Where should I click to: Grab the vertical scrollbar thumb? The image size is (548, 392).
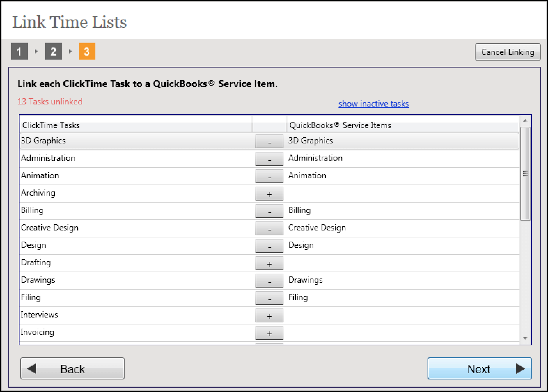point(525,173)
